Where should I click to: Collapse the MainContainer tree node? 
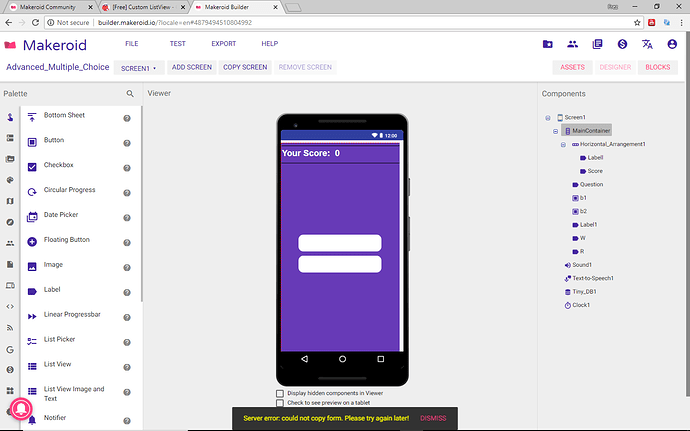pos(555,131)
